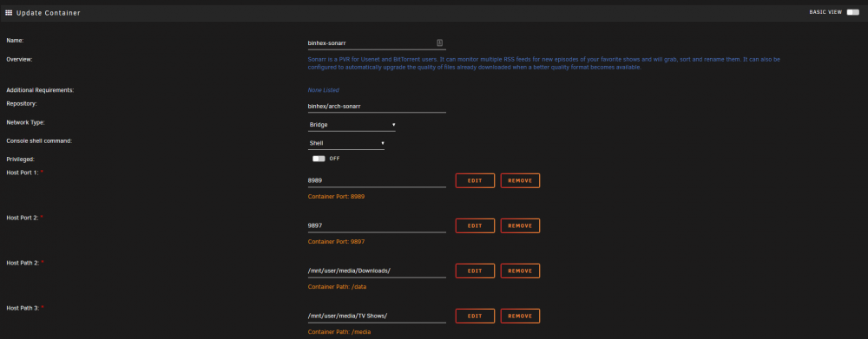Edit Host Path 3 TV Shows mapping
The image size is (868, 339).
(475, 316)
